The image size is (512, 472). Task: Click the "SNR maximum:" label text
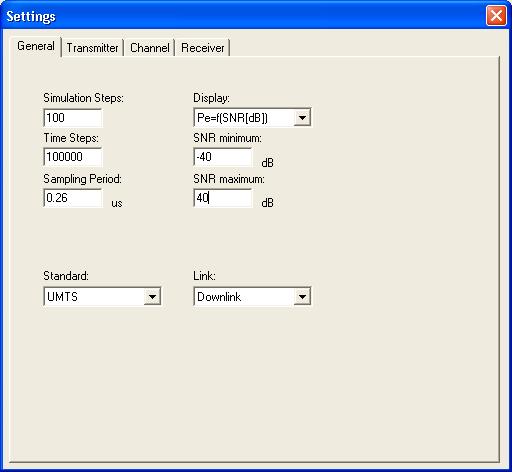[229, 179]
